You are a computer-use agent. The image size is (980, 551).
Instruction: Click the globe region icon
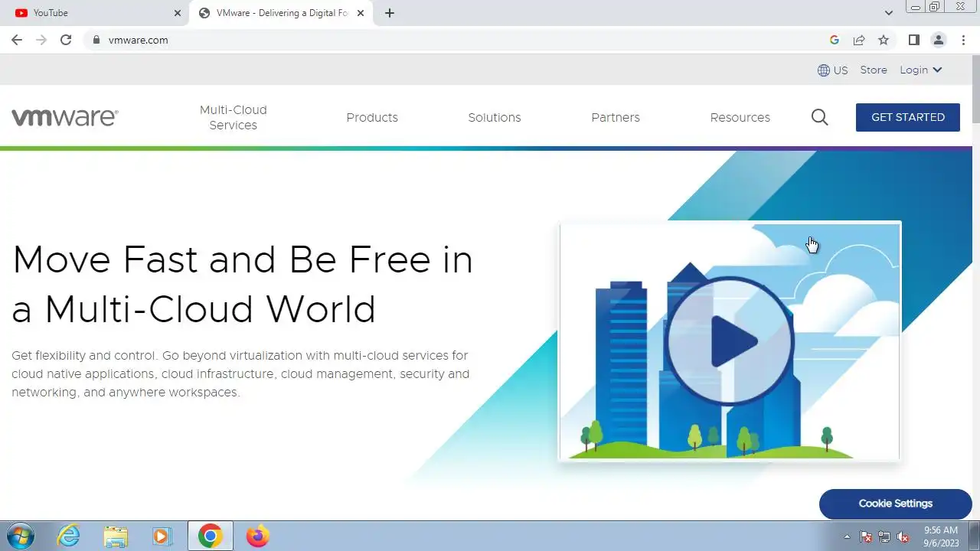(x=824, y=70)
